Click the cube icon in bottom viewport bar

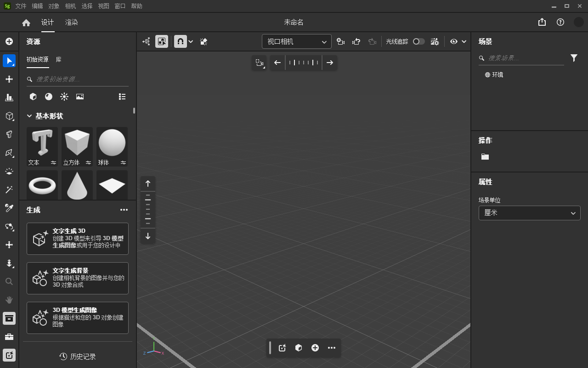pos(299,348)
